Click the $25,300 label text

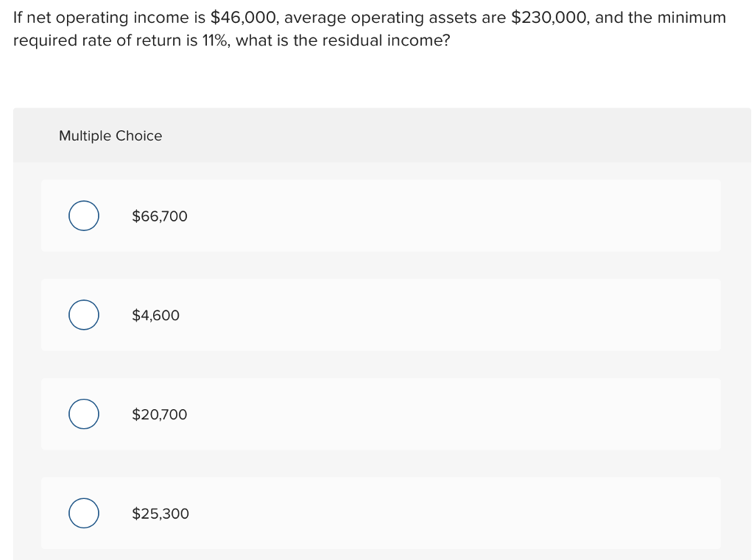coord(160,513)
